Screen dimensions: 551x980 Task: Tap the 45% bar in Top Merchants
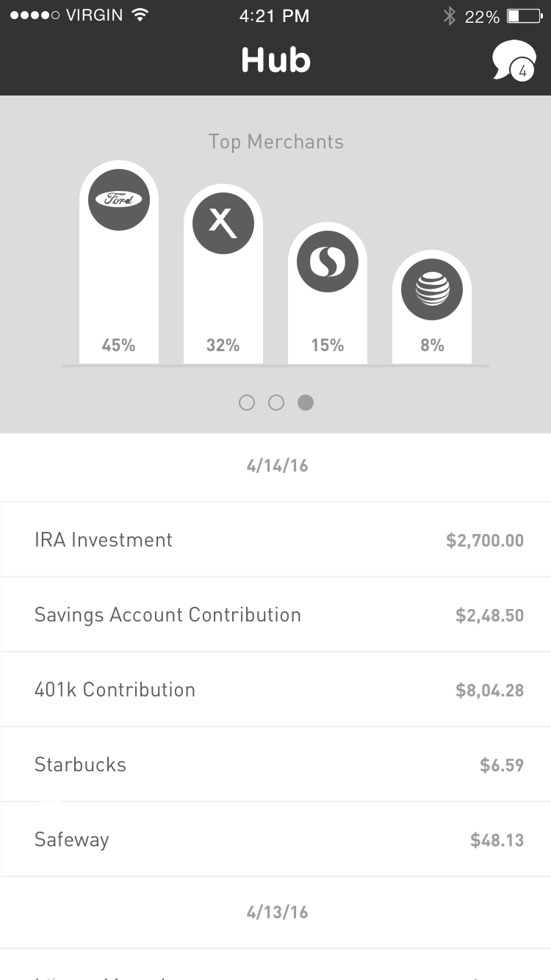pos(119,262)
